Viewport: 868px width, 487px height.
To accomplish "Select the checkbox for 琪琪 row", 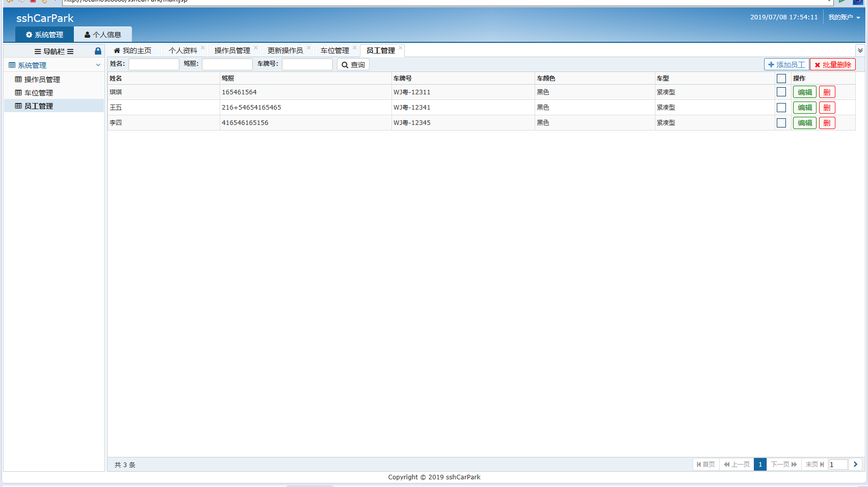I will [x=781, y=92].
